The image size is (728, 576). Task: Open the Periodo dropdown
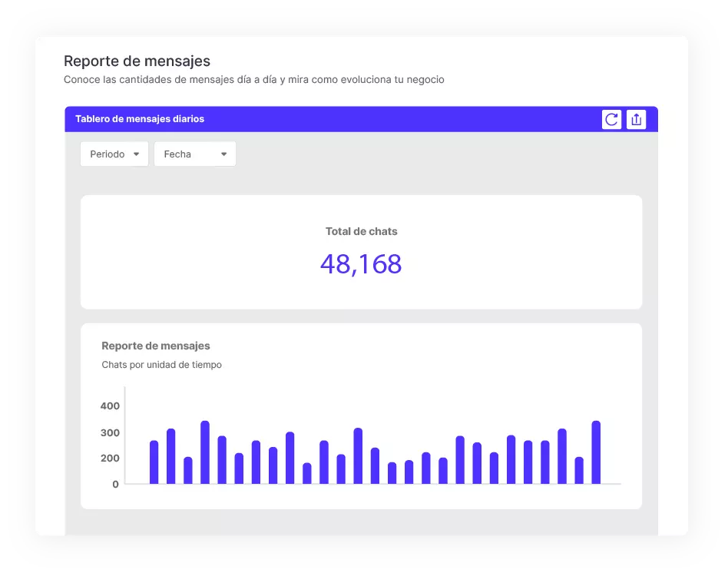[114, 154]
